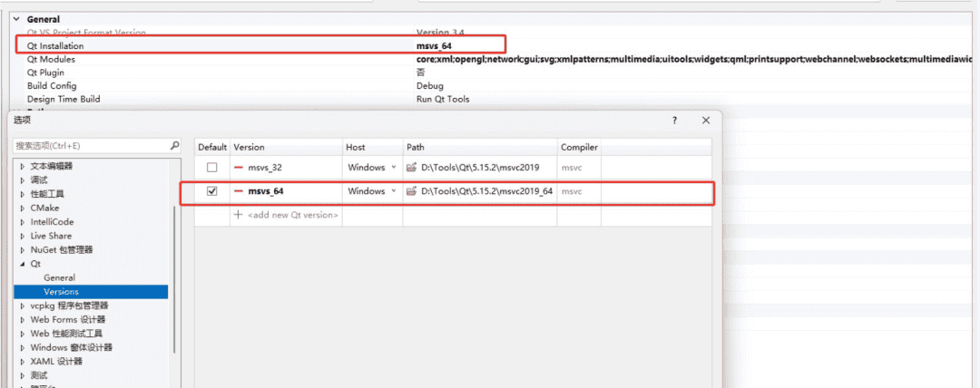The height and width of the screenshot is (388, 980).
Task: Click the plus icon to add Qt version
Action: pos(239,215)
